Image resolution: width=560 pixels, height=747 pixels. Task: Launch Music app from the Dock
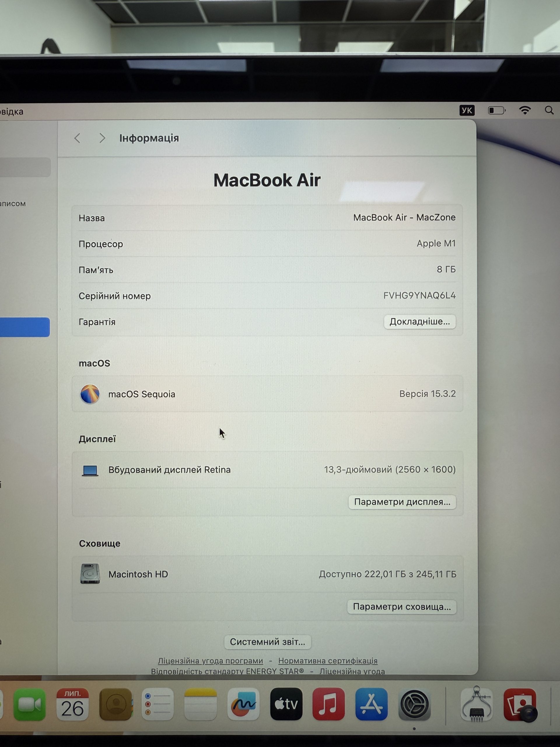[x=328, y=704]
